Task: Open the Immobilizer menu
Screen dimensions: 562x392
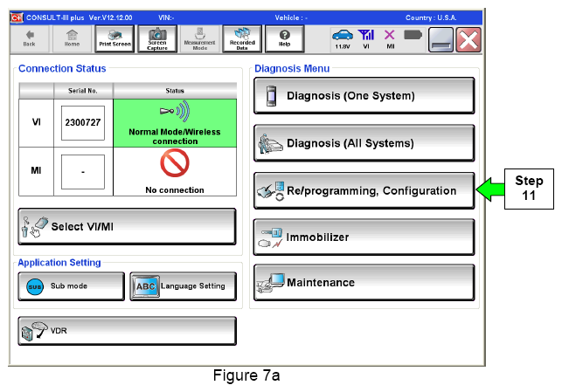Action: 364,237
